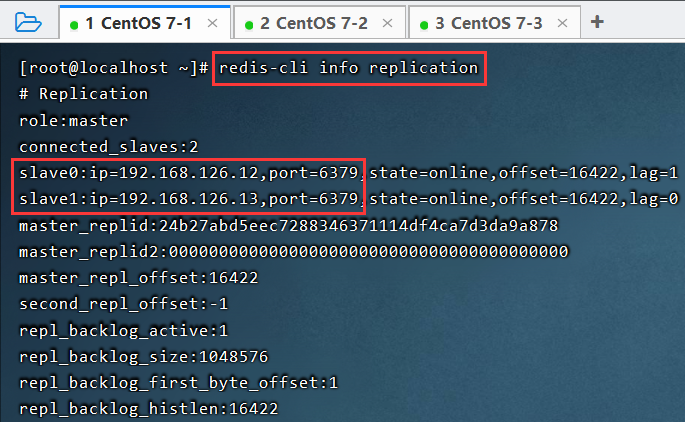Image resolution: width=685 pixels, height=422 pixels.
Task: Click the 'repl_backlog_histlen:16422' line
Action: [x=149, y=409]
